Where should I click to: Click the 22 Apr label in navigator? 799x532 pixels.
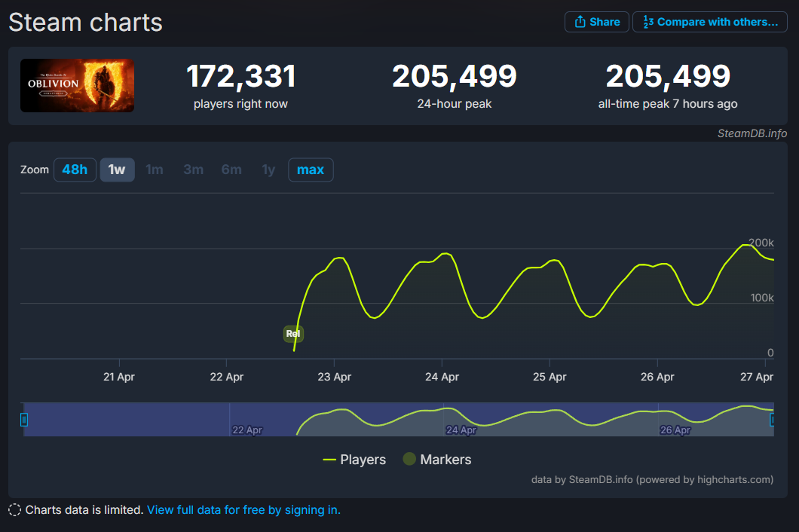pyautogui.click(x=247, y=430)
